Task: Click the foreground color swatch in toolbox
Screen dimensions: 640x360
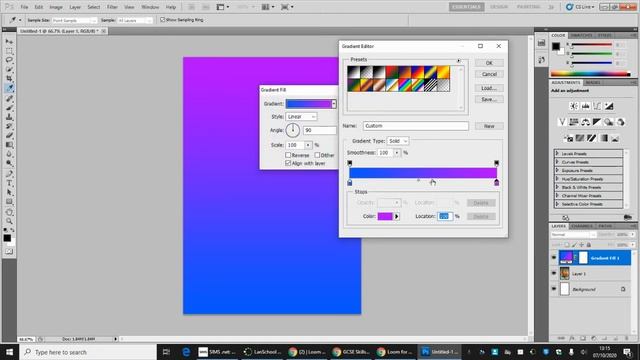Action: coord(7,238)
